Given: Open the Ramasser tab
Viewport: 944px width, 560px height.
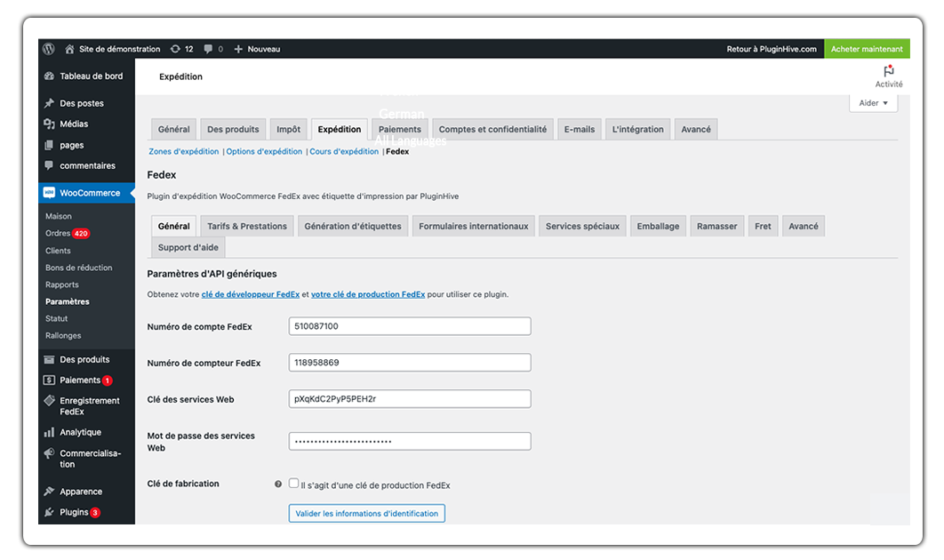Looking at the screenshot, I should [x=717, y=227].
